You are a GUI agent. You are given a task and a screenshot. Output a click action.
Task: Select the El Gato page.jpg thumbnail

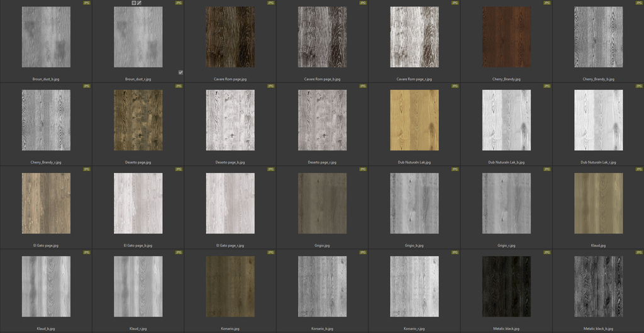[x=46, y=203]
